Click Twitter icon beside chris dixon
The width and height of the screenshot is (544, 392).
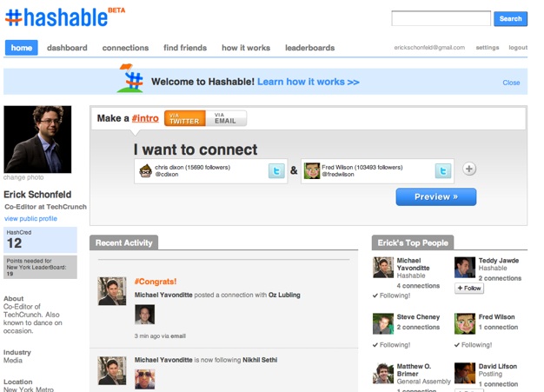tap(276, 171)
